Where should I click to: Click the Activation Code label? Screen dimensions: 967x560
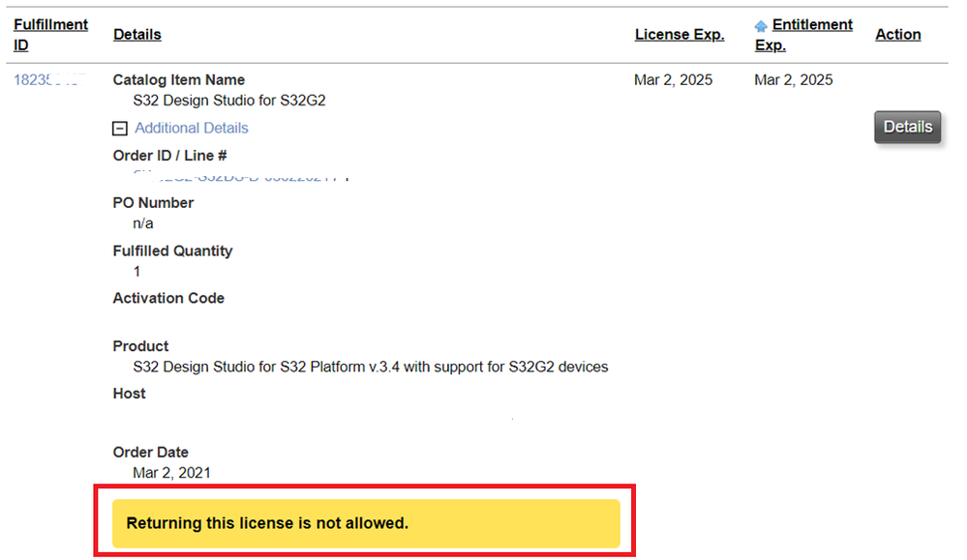point(168,299)
